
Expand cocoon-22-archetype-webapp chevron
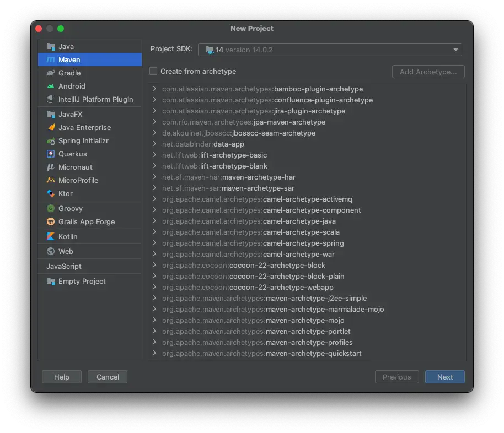154,287
